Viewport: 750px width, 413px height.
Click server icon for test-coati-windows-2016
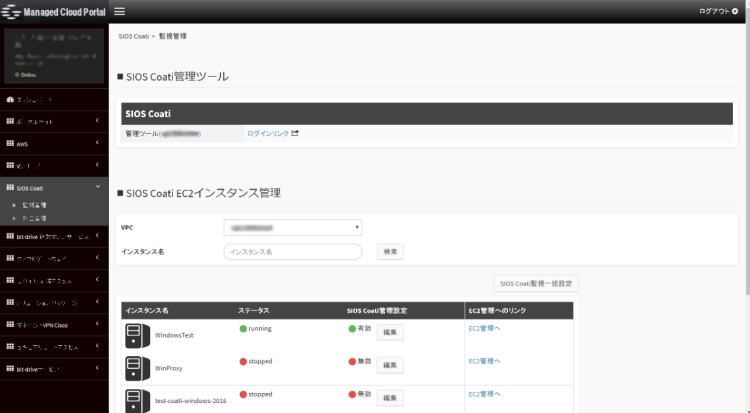(x=137, y=401)
